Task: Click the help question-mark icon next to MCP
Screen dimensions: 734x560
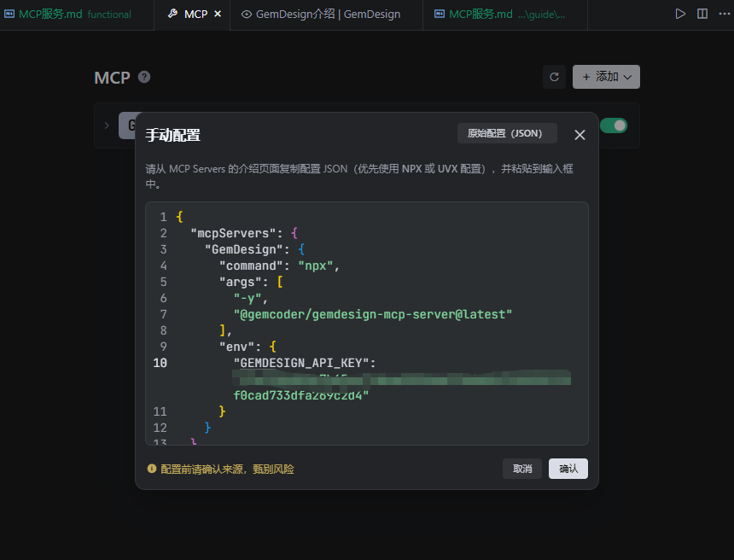Action: pos(144,77)
